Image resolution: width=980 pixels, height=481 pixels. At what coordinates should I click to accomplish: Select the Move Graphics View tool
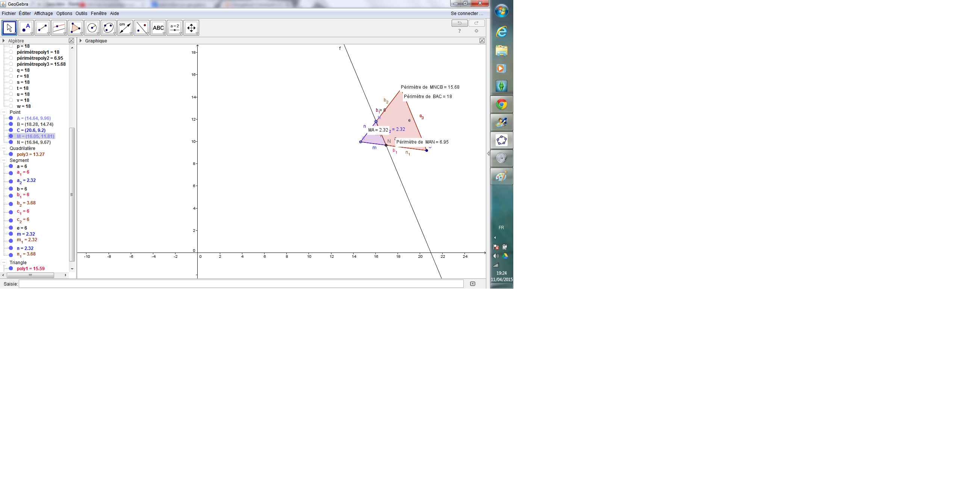pos(191,28)
